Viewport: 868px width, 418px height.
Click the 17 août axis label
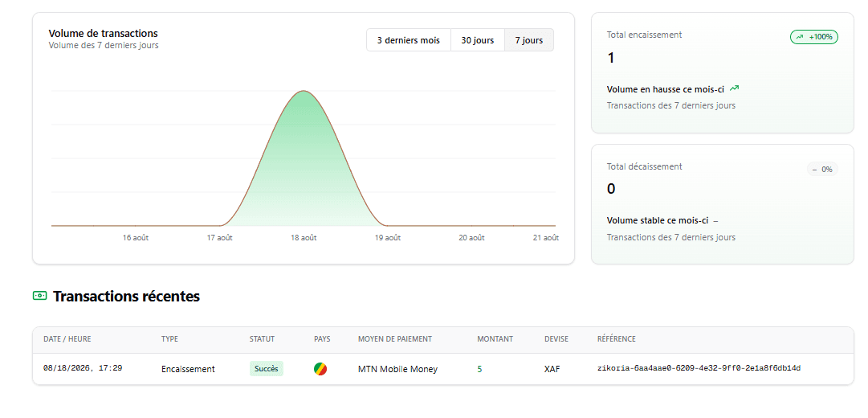pos(220,238)
